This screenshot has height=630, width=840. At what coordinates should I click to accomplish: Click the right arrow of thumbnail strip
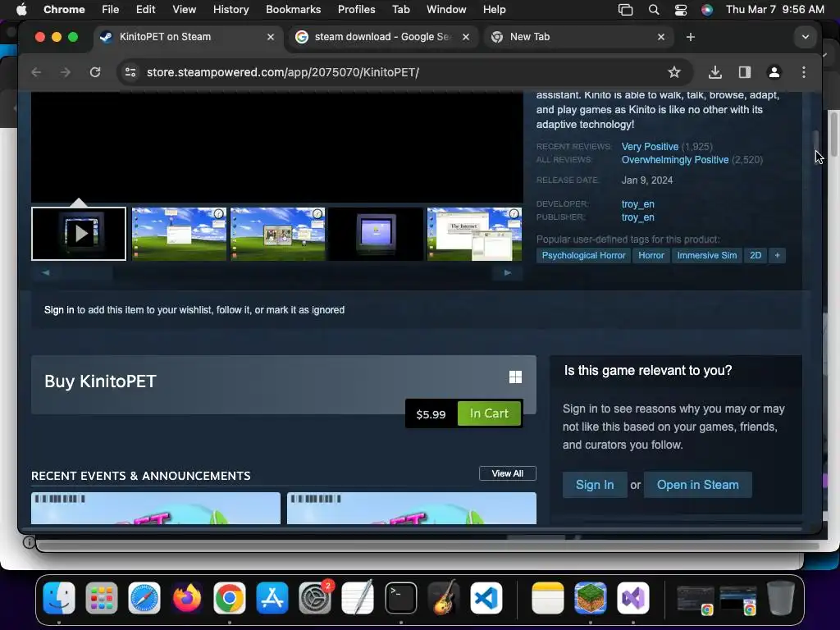[x=507, y=272]
